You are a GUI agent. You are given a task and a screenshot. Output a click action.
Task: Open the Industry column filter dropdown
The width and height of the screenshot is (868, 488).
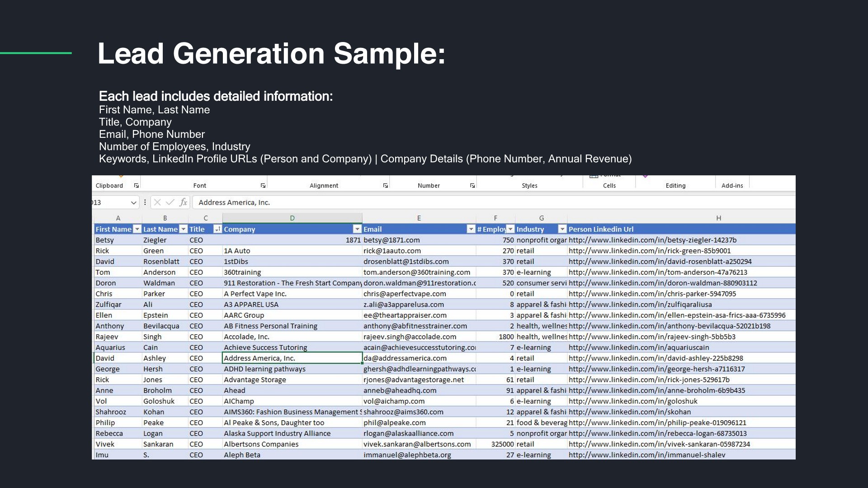click(x=562, y=229)
